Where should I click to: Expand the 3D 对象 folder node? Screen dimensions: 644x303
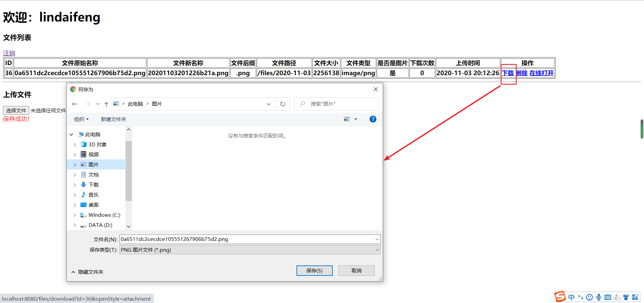(75, 145)
